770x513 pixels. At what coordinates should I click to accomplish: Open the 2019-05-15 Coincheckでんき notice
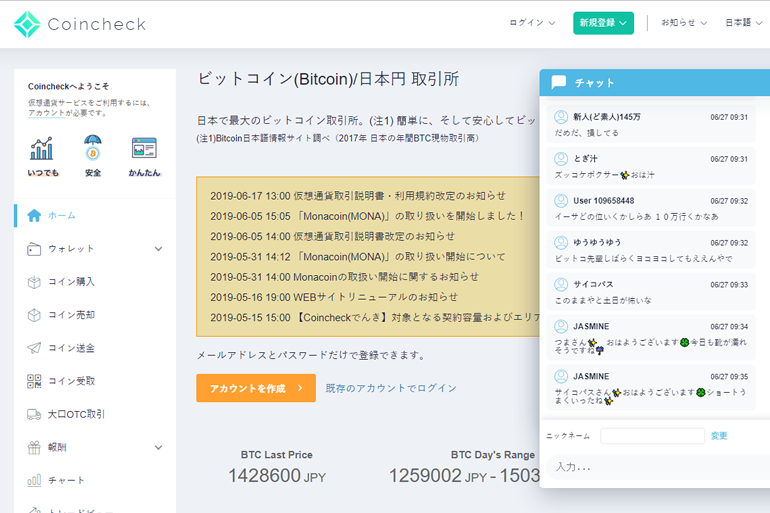click(x=375, y=318)
